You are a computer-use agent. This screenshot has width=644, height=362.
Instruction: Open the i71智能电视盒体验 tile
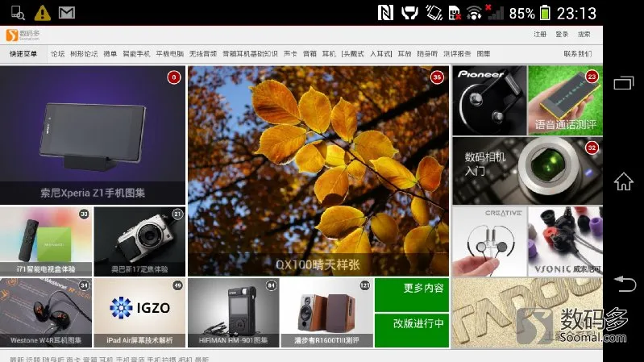point(46,241)
